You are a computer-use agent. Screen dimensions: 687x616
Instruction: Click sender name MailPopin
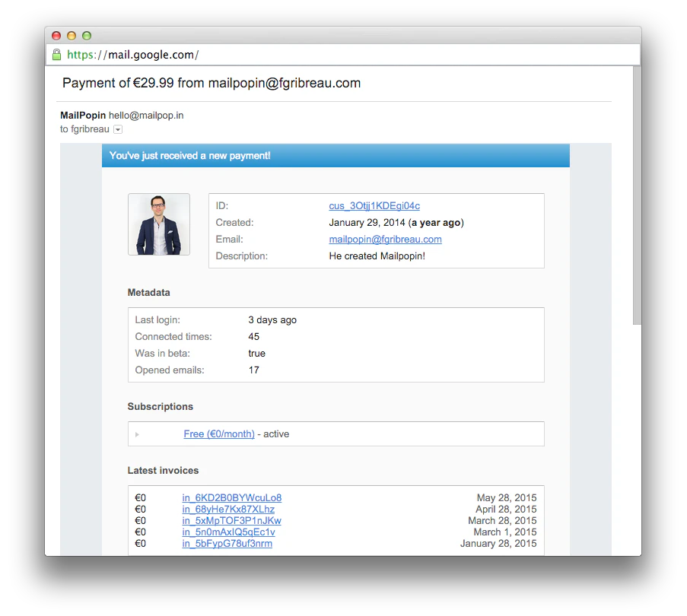click(x=83, y=116)
